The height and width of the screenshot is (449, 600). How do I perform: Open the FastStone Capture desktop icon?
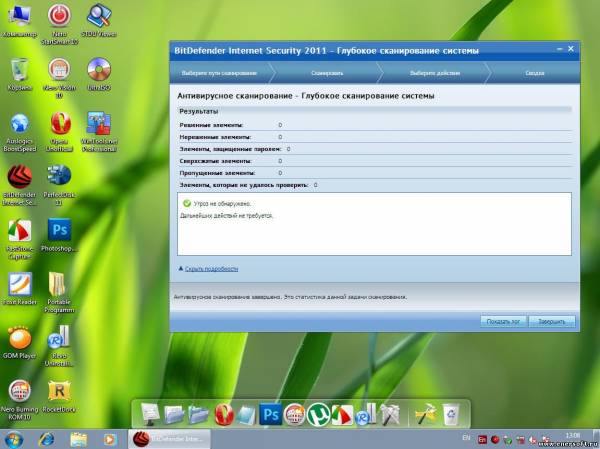click(20, 239)
